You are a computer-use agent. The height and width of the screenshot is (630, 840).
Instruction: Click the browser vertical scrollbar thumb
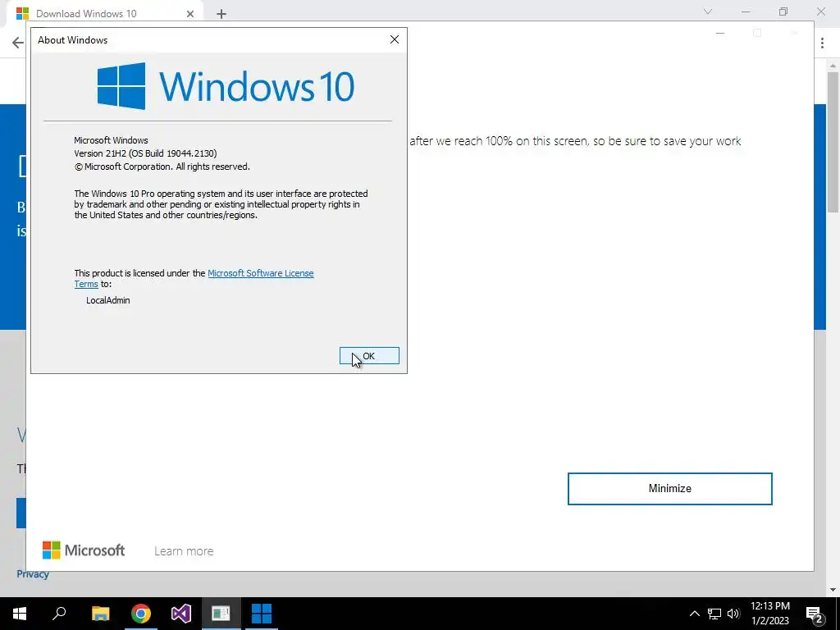[833, 141]
